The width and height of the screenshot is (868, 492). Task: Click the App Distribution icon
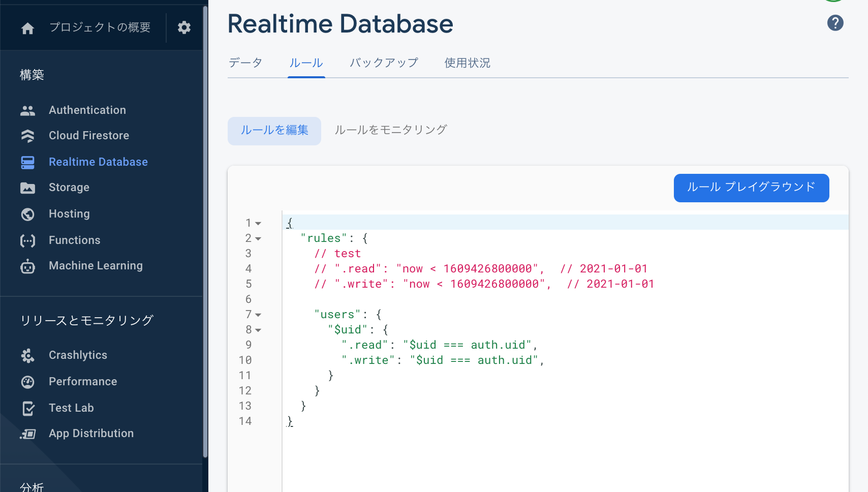[x=27, y=434]
